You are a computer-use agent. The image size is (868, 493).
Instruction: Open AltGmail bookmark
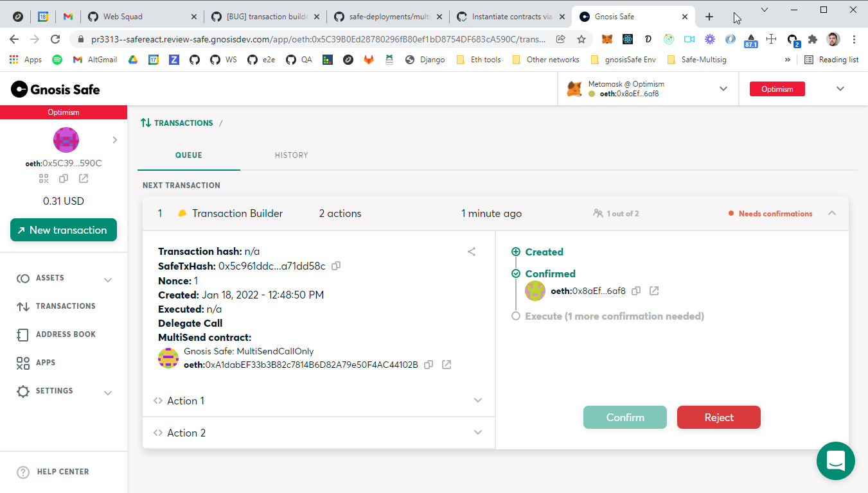[x=95, y=60]
